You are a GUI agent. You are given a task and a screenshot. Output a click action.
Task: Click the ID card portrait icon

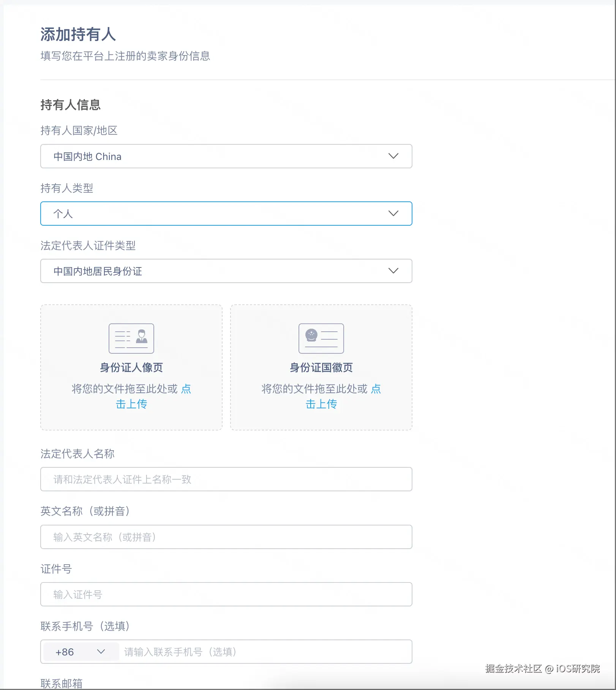[131, 339]
